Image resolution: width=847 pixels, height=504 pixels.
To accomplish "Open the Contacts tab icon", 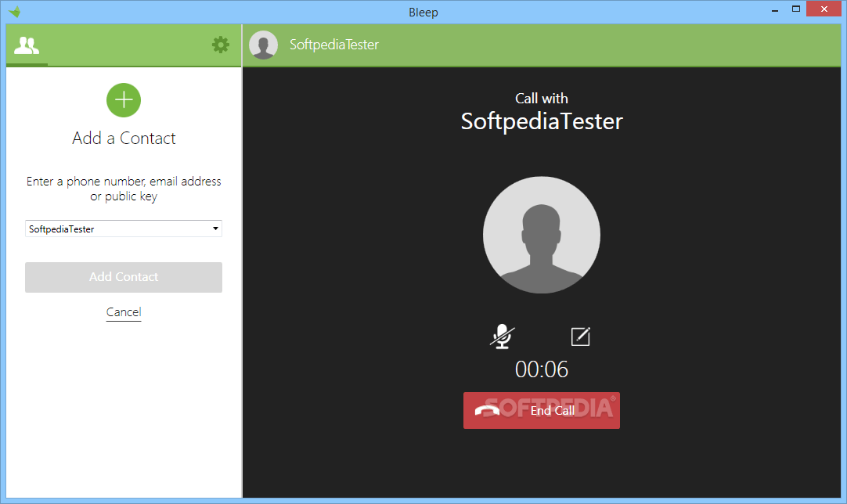I will pyautogui.click(x=27, y=45).
